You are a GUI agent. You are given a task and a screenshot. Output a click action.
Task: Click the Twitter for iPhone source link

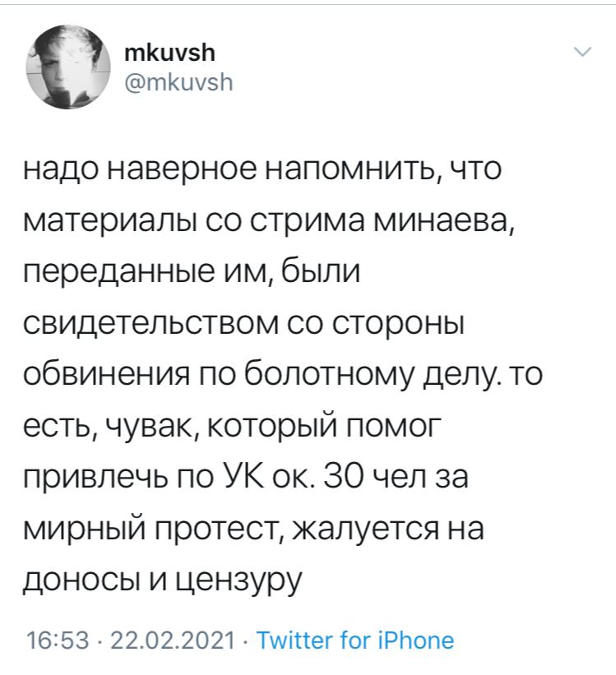point(354,640)
